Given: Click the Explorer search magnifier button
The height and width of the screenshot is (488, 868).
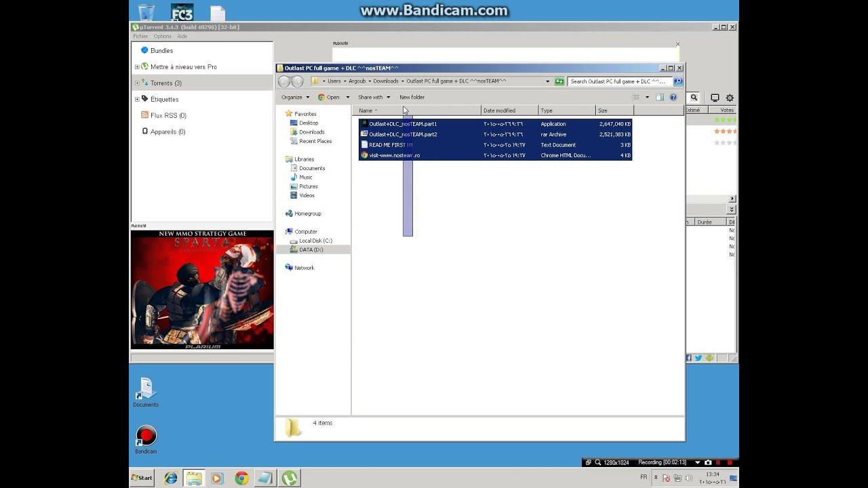Looking at the screenshot, I should coord(677,81).
